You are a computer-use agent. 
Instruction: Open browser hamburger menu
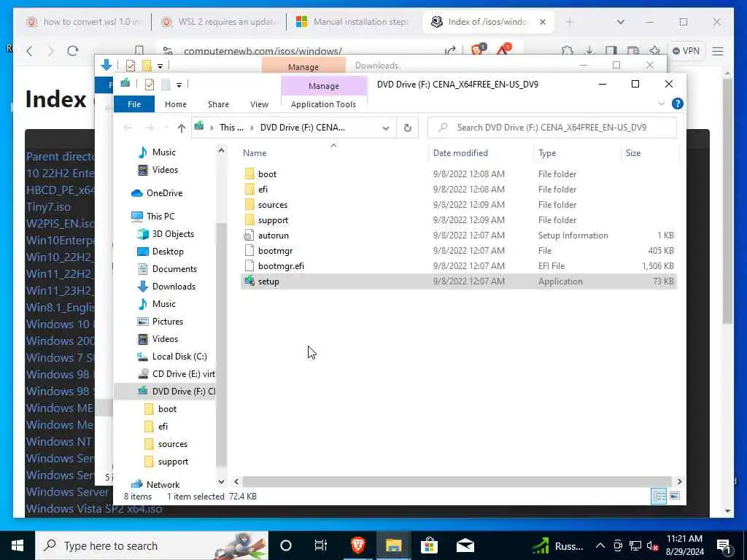click(x=718, y=51)
